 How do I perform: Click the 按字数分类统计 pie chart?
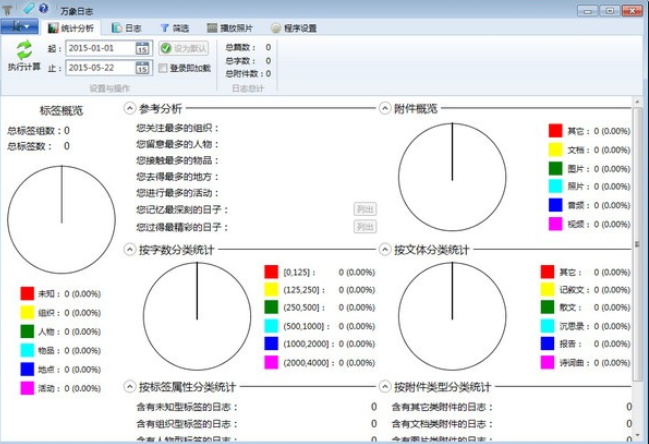pos(197,316)
